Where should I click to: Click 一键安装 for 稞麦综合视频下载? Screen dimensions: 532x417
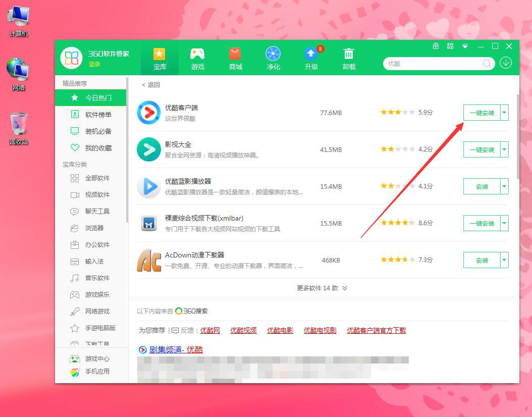tap(482, 223)
